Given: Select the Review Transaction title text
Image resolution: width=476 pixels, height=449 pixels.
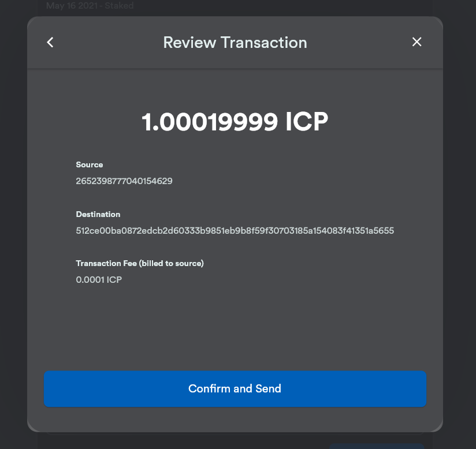Looking at the screenshot, I should pos(235,43).
